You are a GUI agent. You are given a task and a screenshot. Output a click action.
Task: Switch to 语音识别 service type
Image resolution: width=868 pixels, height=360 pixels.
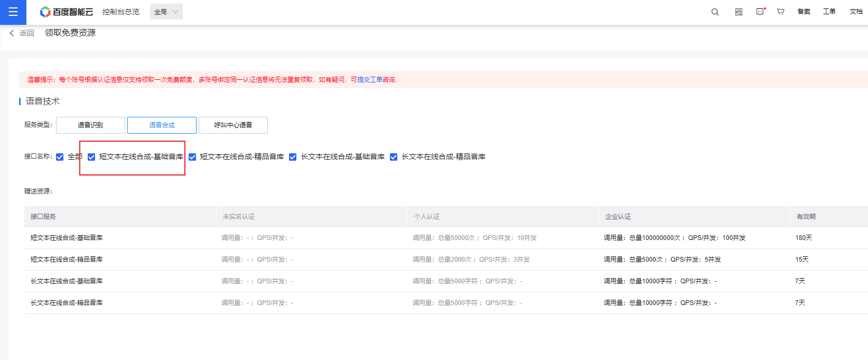tap(90, 125)
